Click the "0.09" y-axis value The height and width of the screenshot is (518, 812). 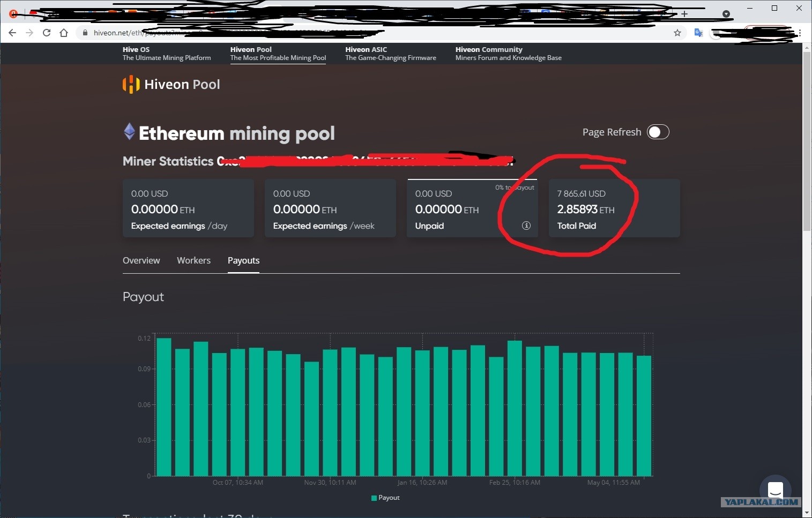[x=144, y=369]
